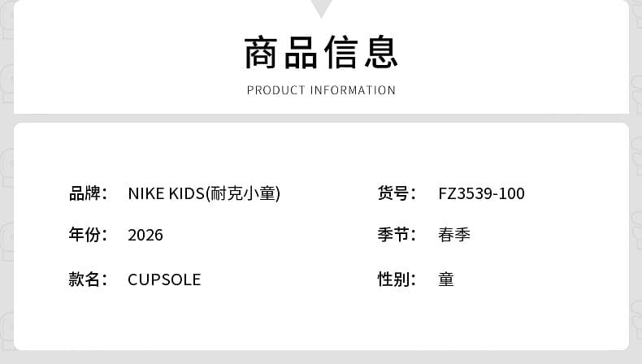Click the 耐克小童 Chinese brand name
The image size is (642, 364).
(x=244, y=193)
